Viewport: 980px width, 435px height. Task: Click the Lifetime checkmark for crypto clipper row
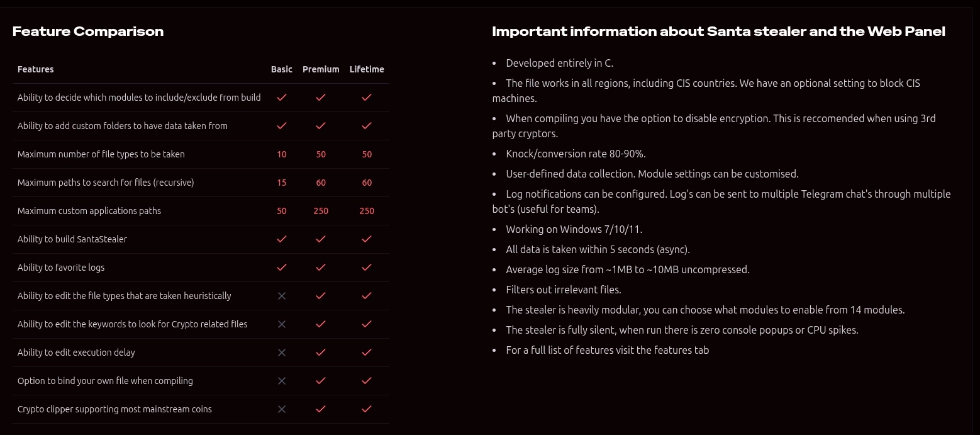coord(367,409)
